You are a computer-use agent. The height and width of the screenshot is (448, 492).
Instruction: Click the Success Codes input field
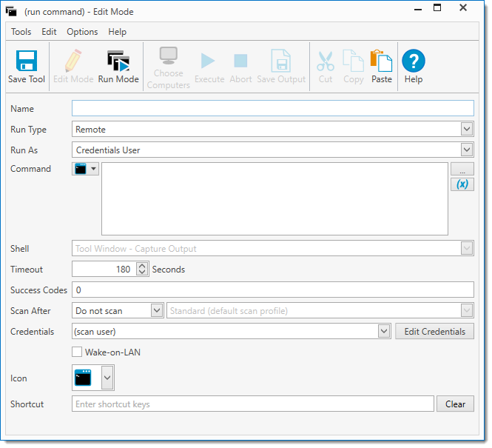272,290
